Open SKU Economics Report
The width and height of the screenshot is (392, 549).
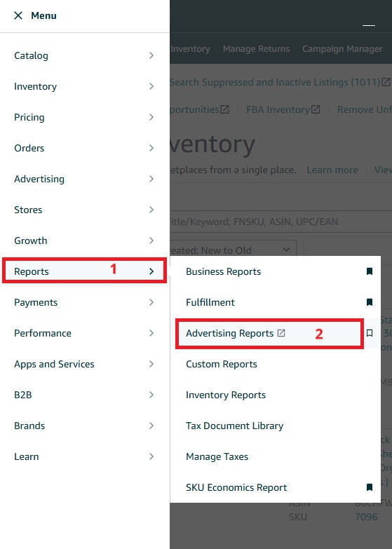point(236,487)
